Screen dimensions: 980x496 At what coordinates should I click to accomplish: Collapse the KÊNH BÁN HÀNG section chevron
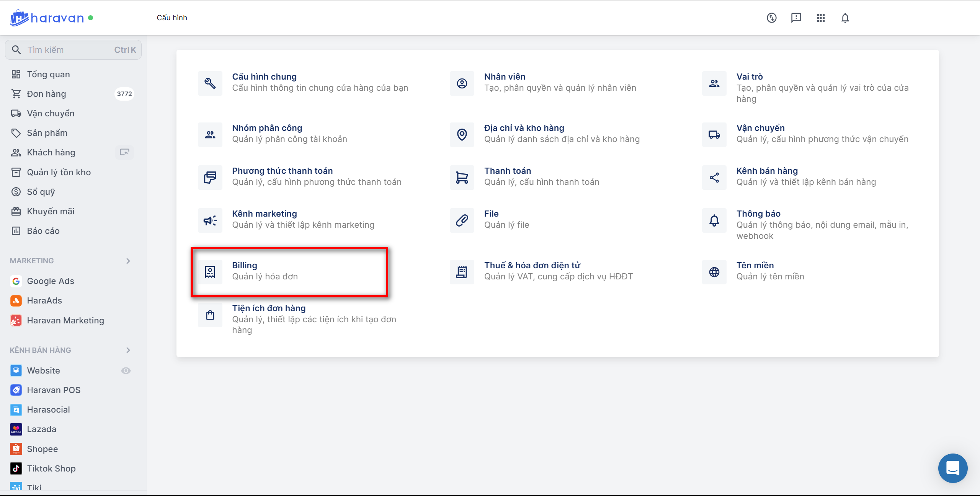coord(128,350)
